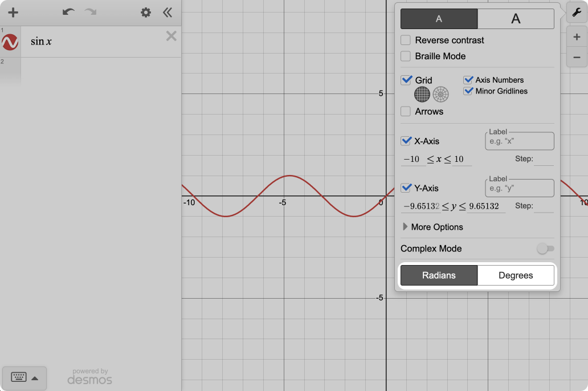Viewport: 588px width, 391px height.
Task: Select the rectangular grid icon
Action: [x=422, y=94]
